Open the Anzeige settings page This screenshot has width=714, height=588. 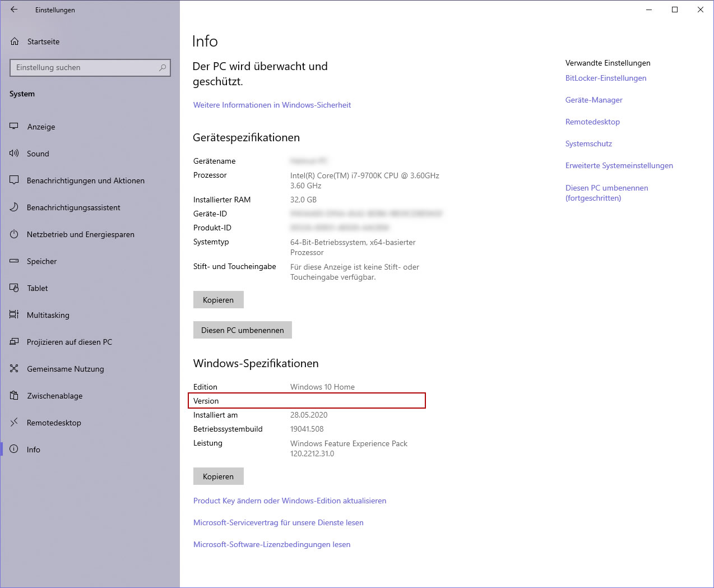pos(90,127)
